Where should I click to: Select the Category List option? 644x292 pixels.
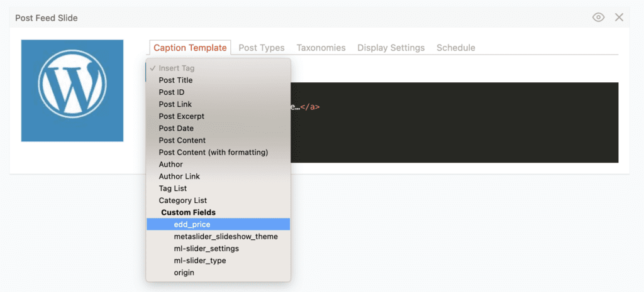click(218, 200)
